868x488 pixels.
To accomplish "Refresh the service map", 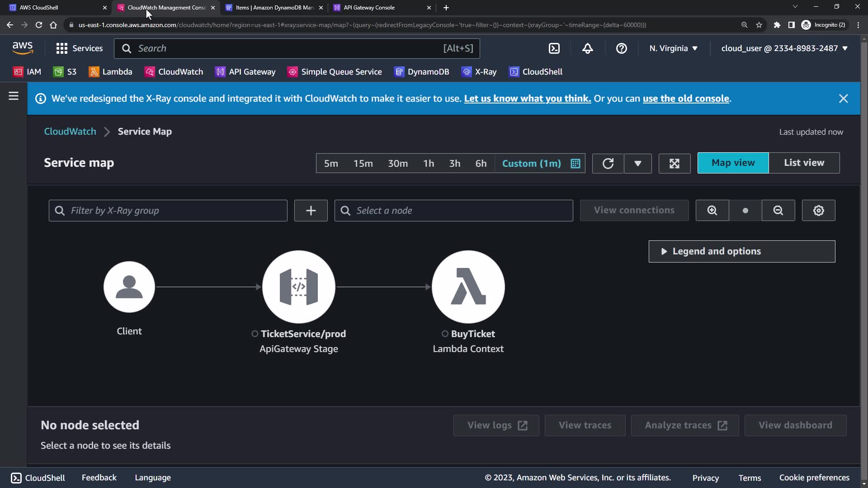I will [608, 164].
